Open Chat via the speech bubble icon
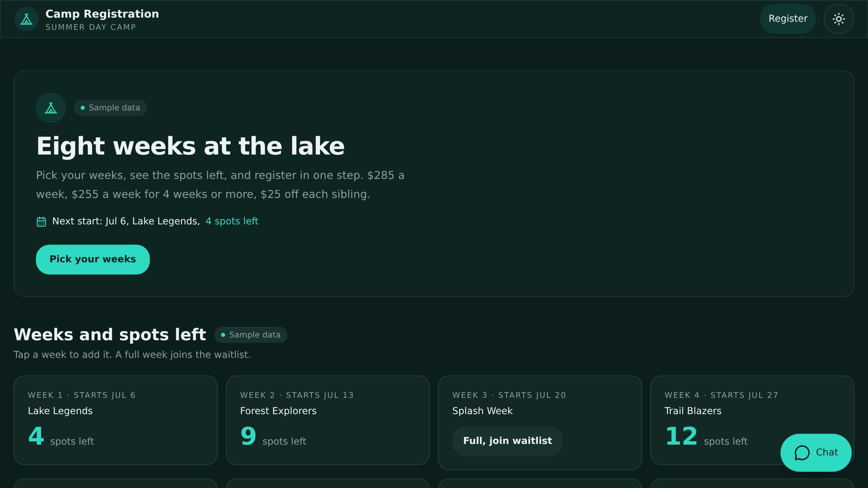This screenshot has height=488, width=868. [802, 452]
